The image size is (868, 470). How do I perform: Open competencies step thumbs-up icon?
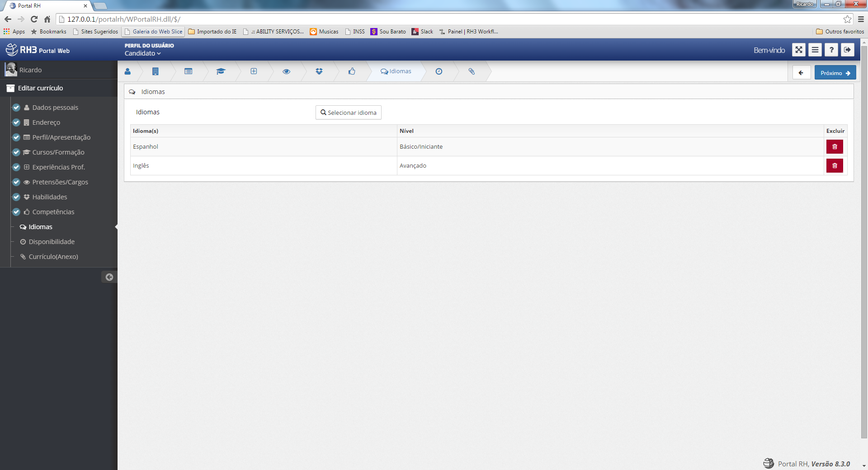(x=352, y=71)
